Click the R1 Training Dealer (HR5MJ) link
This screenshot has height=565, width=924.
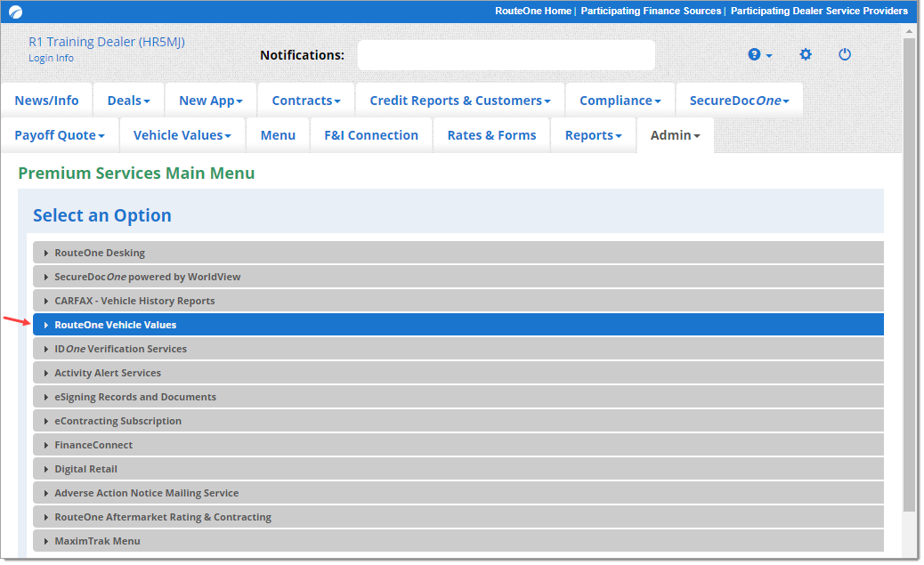point(107,42)
